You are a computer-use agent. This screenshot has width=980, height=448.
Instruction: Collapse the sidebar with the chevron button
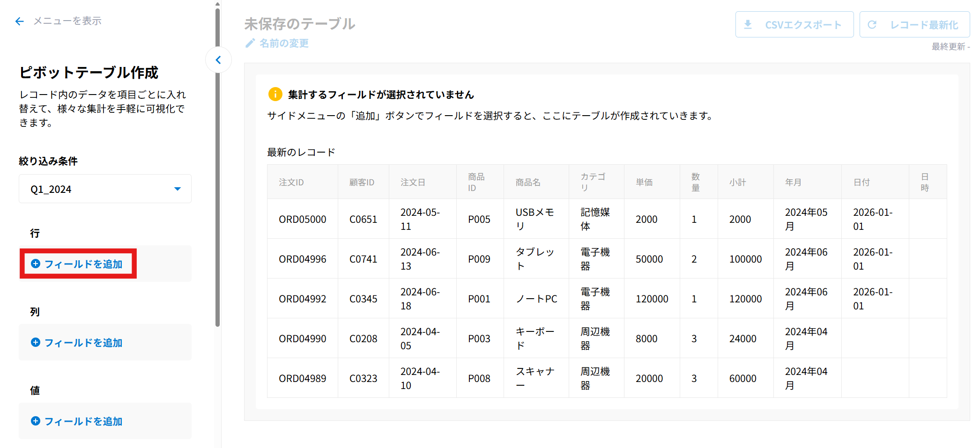218,60
